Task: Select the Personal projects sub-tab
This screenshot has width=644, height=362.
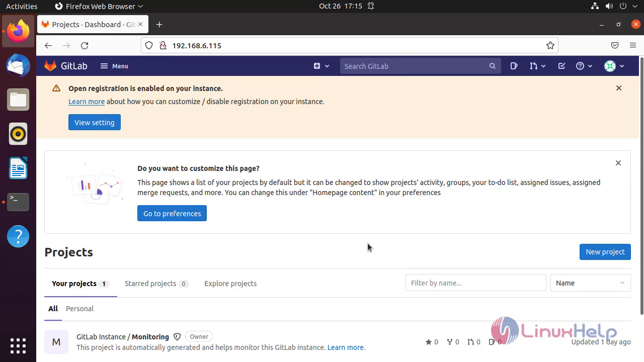Action: [79, 309]
